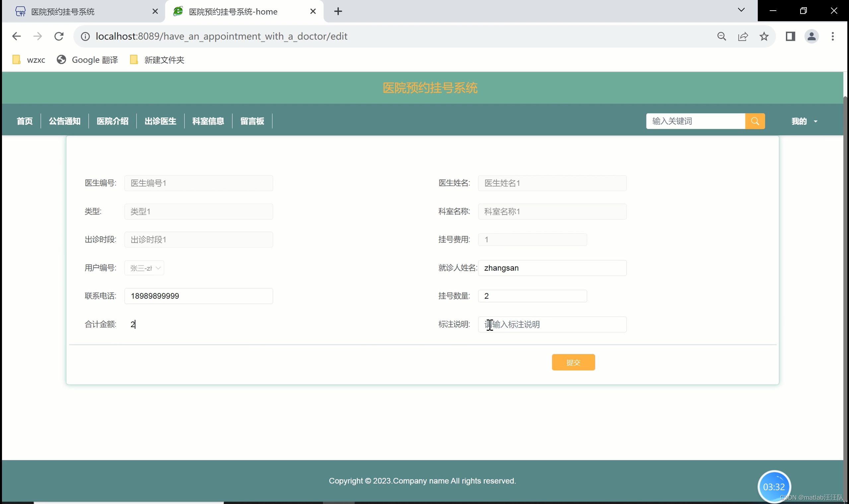Go back using browser back arrow
The image size is (849, 504).
coord(16,36)
